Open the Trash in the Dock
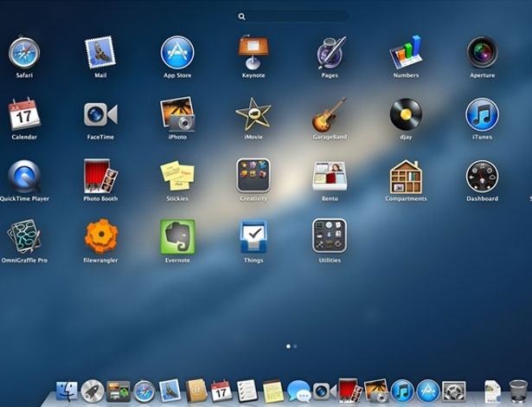The width and height of the screenshot is (532, 407). (518, 391)
